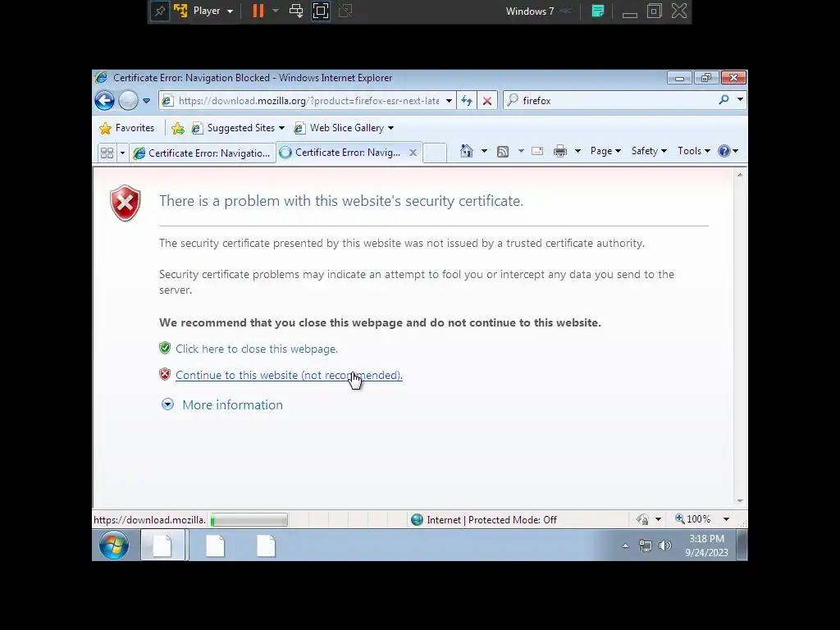
Task: Close the active Certificate Error tab
Action: [413, 153]
